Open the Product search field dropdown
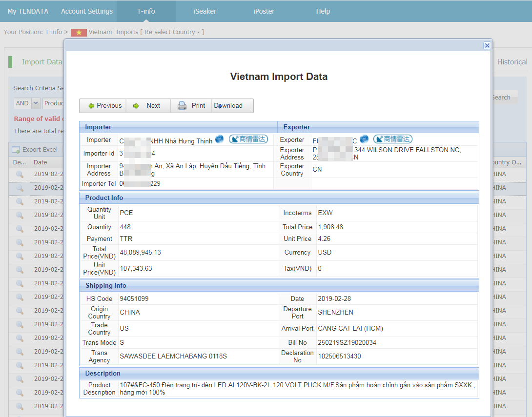 pos(54,103)
